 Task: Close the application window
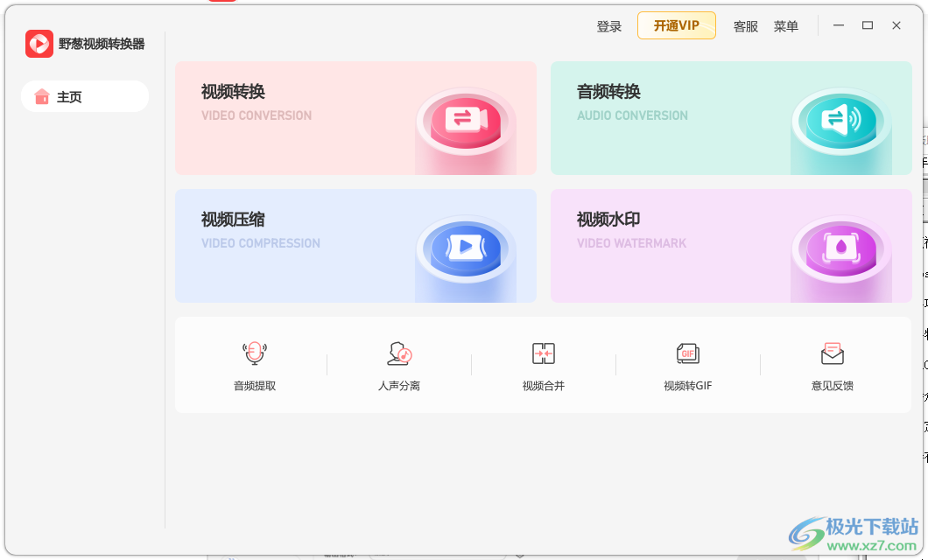click(x=896, y=25)
